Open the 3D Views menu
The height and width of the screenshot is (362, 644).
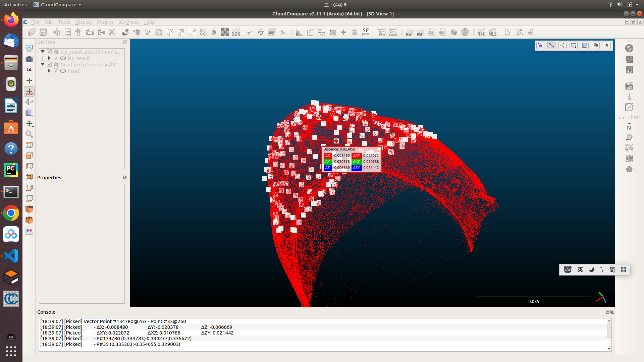click(x=129, y=22)
